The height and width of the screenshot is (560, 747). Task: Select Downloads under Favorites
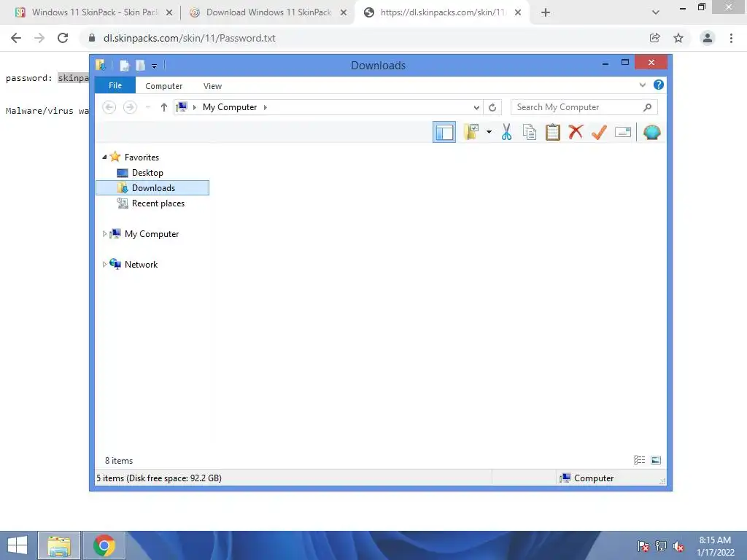tap(152, 187)
